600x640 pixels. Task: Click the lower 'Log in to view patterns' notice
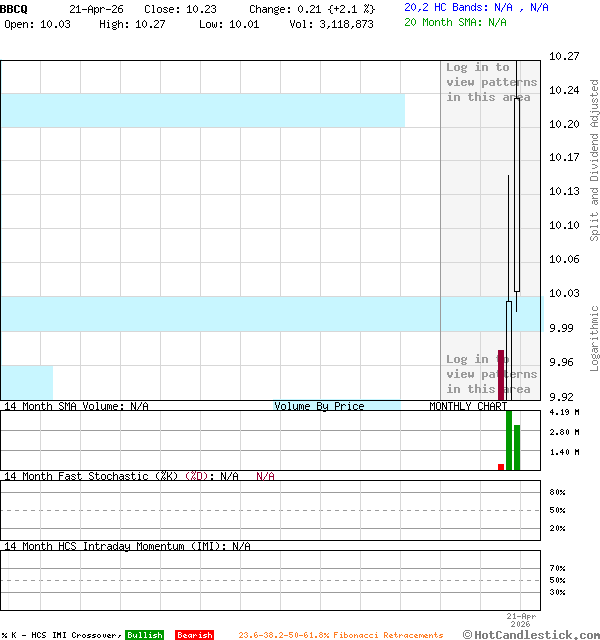(x=491, y=374)
